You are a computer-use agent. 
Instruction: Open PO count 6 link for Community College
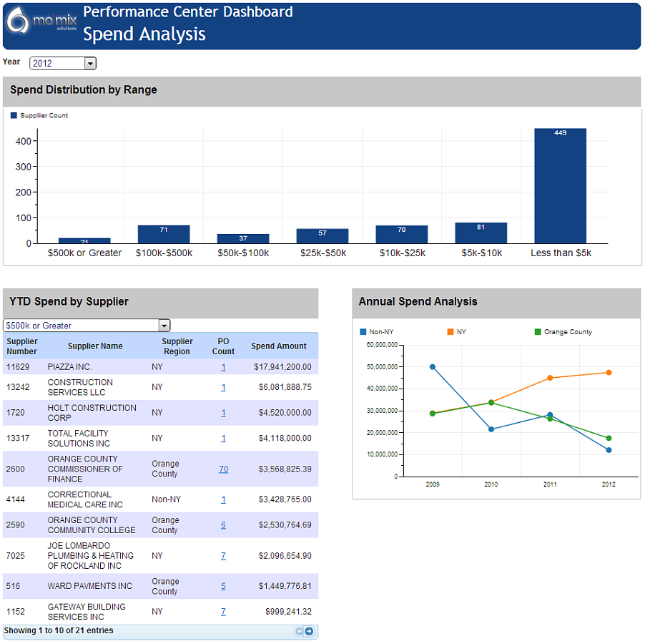pyautogui.click(x=223, y=525)
